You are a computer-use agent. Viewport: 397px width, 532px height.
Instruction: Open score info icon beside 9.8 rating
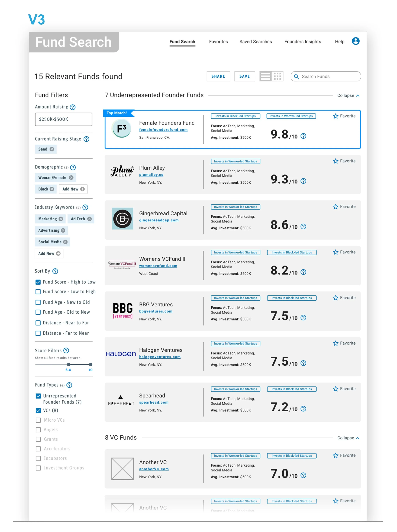pyautogui.click(x=304, y=136)
